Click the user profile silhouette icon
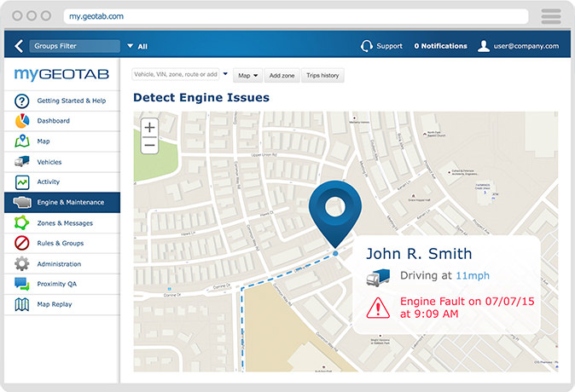 [484, 46]
